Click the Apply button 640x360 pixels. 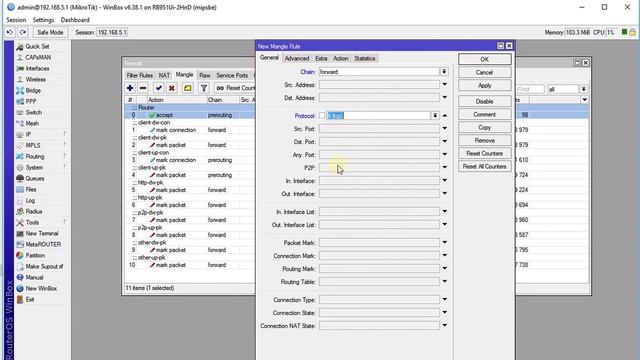click(484, 86)
